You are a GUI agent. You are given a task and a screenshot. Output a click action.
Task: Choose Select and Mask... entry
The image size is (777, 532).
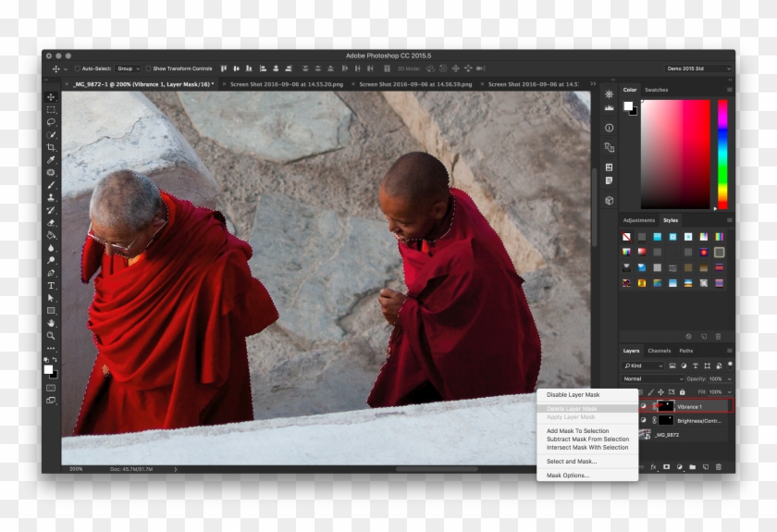click(x=572, y=461)
